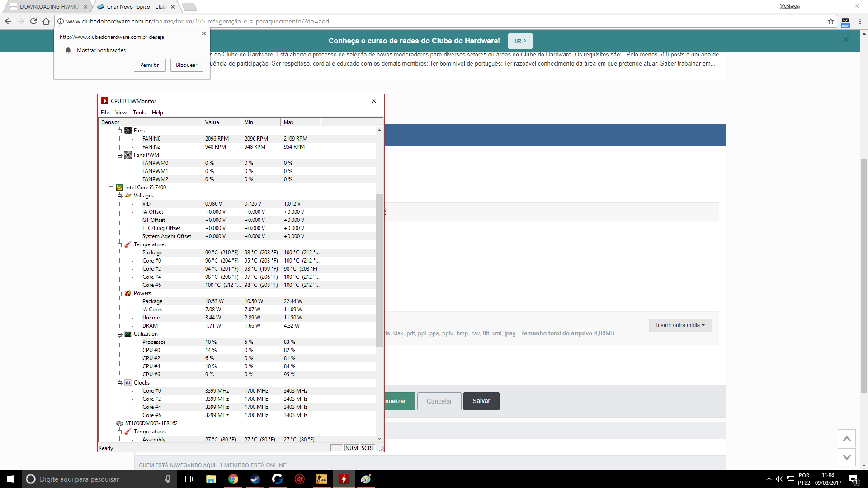This screenshot has width=868, height=488.
Task: Click the page scroll-to-bottom arrow button
Action: (x=847, y=458)
